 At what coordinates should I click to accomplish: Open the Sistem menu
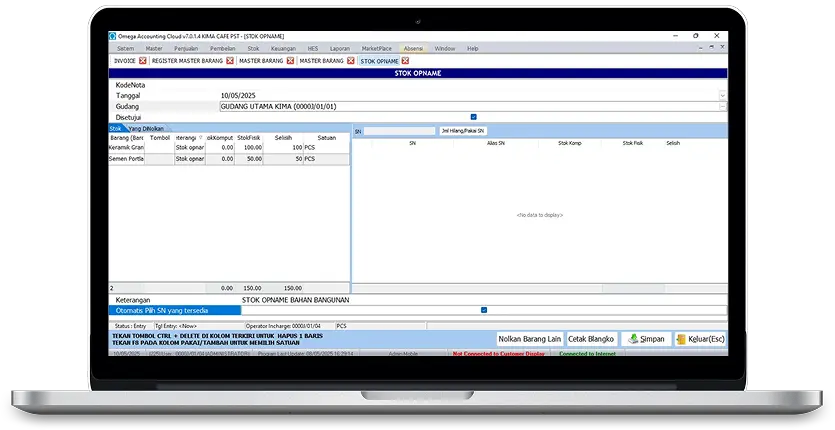[126, 48]
